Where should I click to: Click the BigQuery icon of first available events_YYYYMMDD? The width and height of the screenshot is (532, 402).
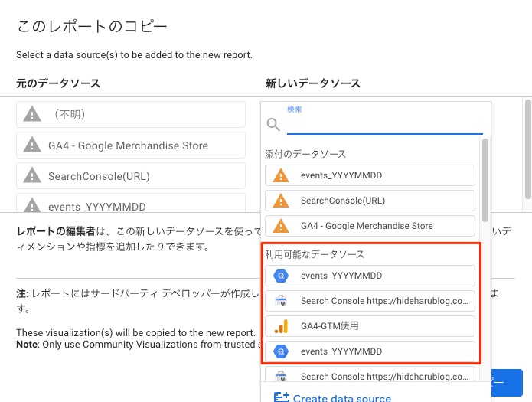[281, 276]
